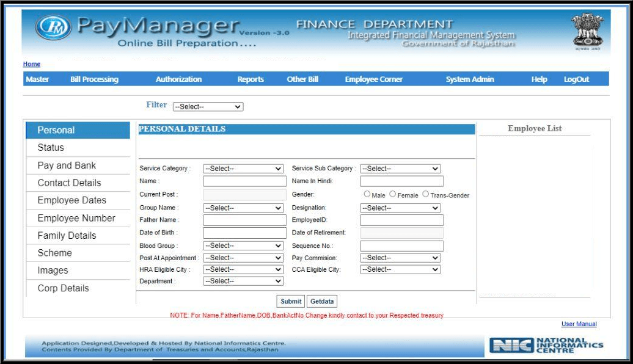633x364 pixels.
Task: Go to the Contact Details tab
Action: 78,183
